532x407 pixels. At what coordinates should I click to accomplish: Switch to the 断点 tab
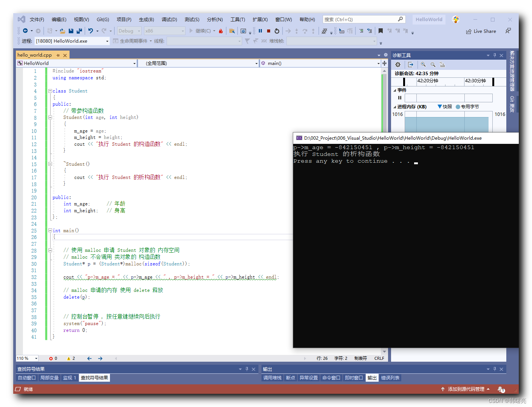[x=291, y=378]
